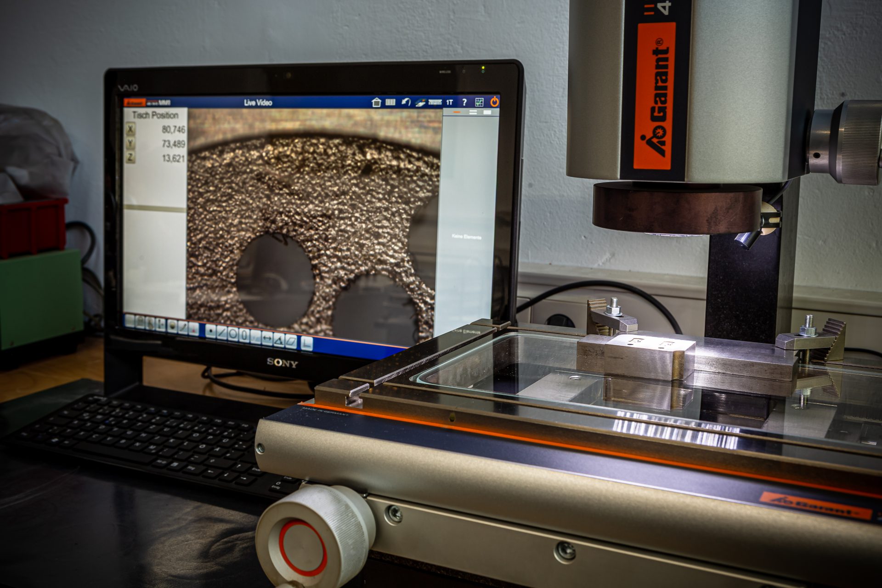Select the Line measurement tool

click(x=222, y=333)
